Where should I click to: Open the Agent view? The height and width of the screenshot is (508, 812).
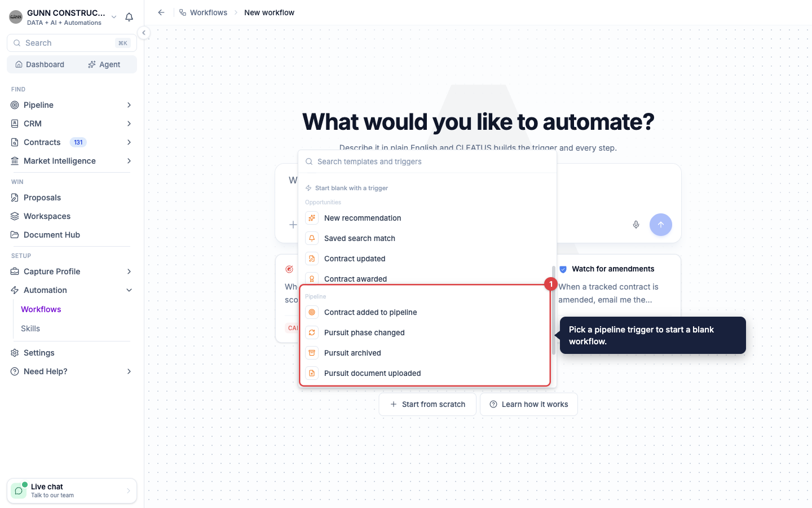click(104, 64)
